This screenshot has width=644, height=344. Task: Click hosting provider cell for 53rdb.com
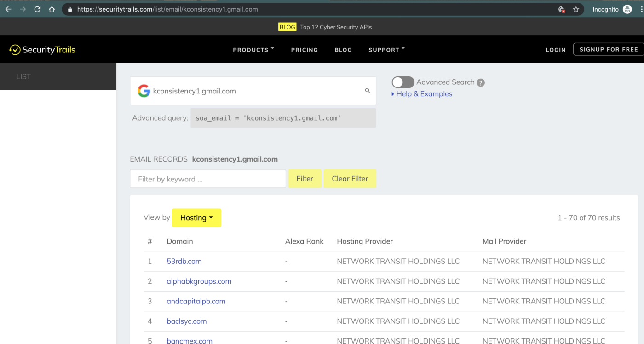click(x=398, y=261)
